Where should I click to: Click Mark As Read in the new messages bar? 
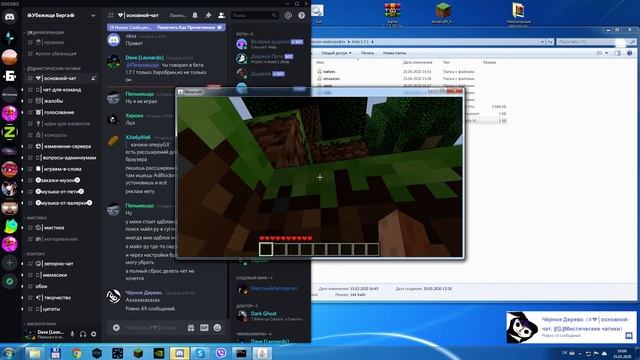[x=189, y=27]
